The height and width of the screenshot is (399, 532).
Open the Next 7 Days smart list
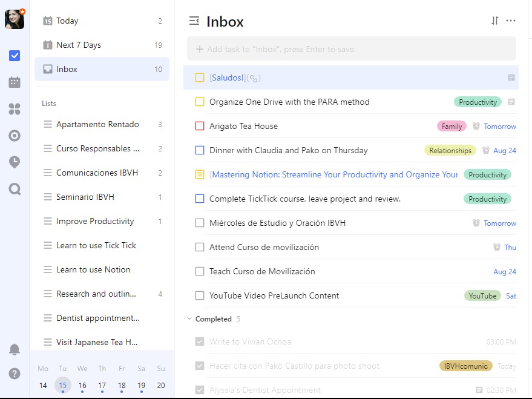click(x=102, y=45)
